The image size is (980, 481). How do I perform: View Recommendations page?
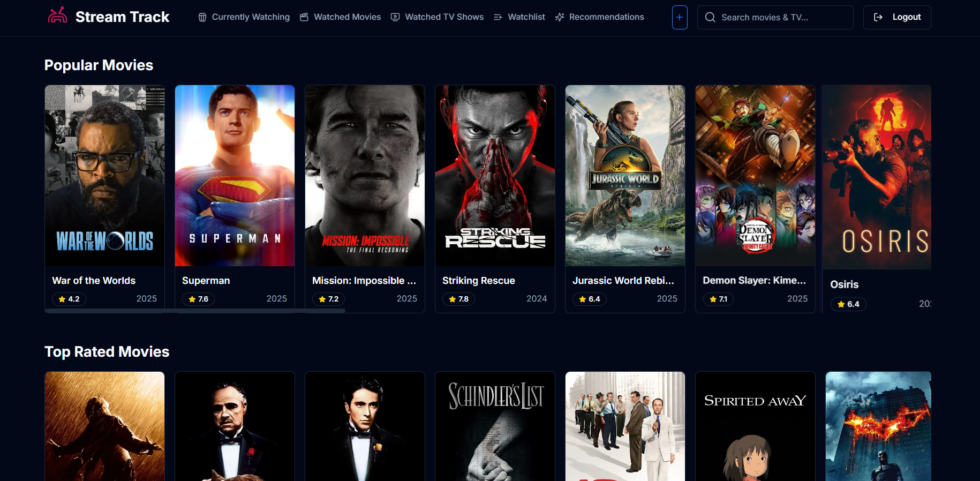pyautogui.click(x=599, y=17)
